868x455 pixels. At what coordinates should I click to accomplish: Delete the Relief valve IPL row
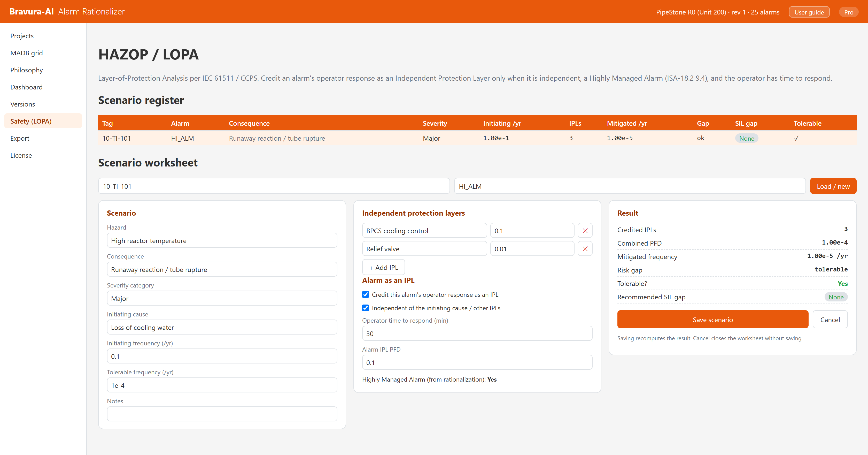tap(585, 249)
